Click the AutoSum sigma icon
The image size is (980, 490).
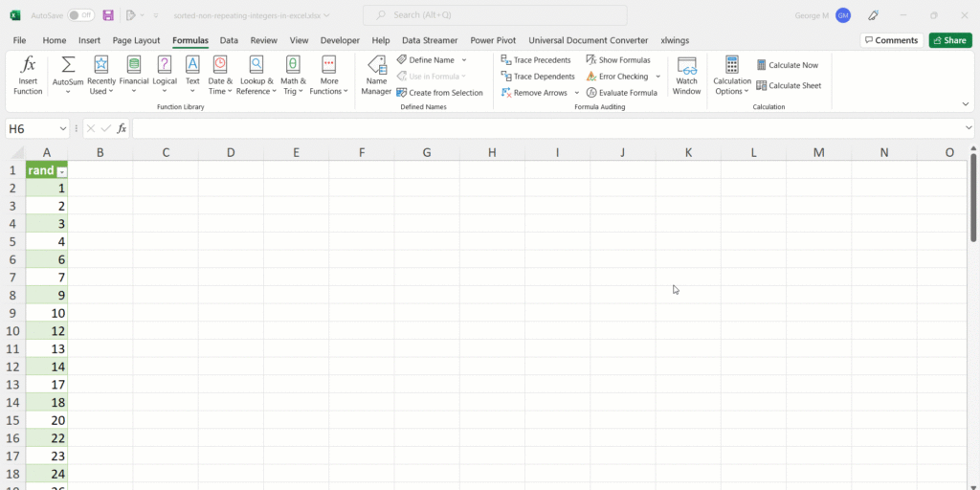[x=68, y=65]
